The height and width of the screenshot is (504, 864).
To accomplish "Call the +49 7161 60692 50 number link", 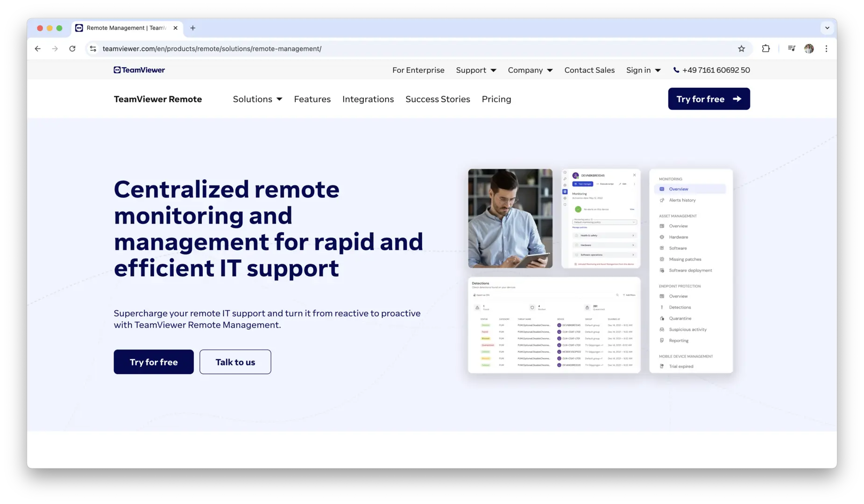I will (716, 70).
